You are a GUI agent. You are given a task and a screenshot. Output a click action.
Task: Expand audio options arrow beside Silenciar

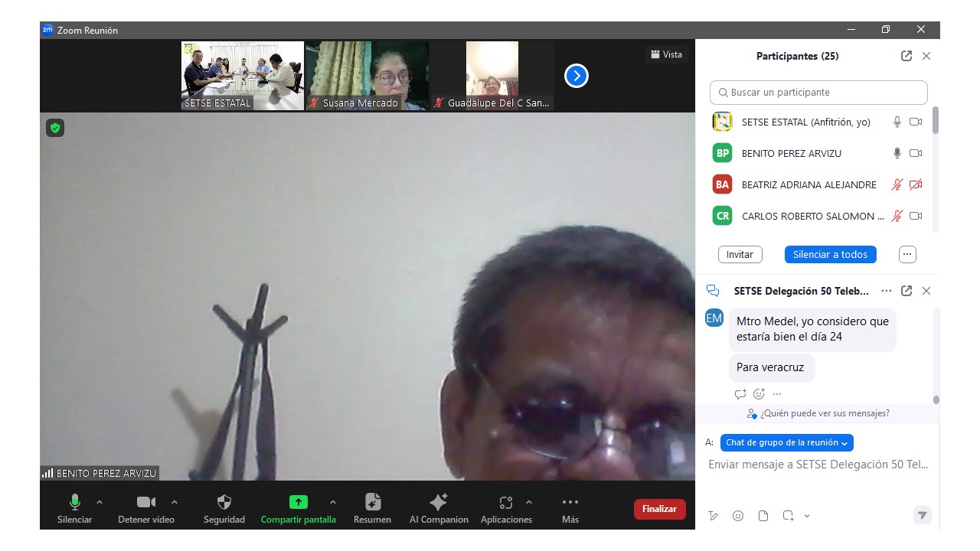[x=99, y=502]
